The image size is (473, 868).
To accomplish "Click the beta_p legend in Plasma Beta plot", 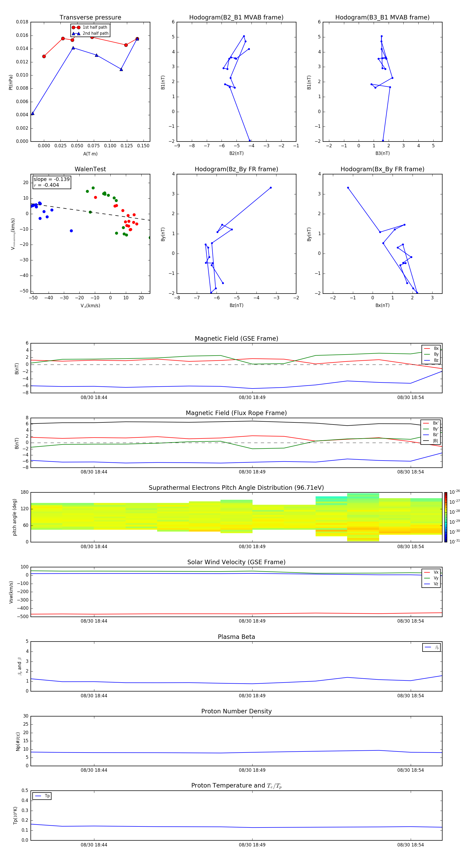I will (431, 647).
